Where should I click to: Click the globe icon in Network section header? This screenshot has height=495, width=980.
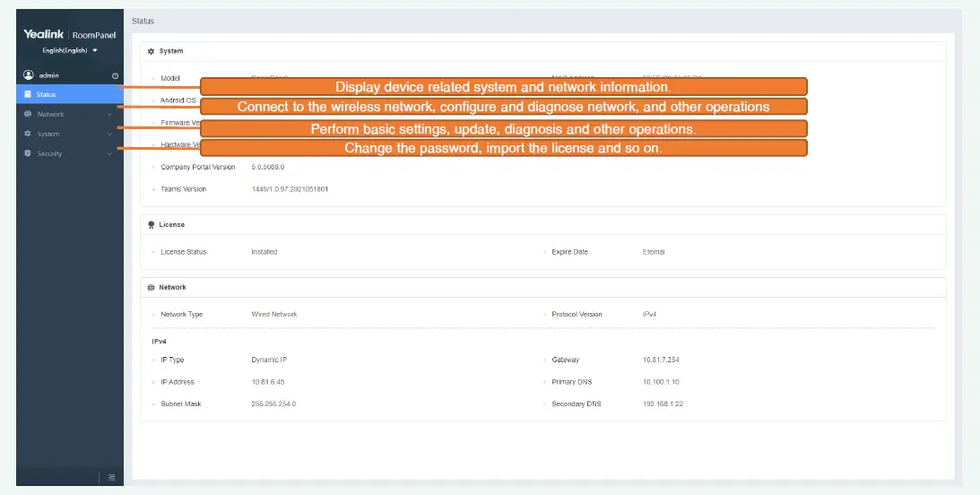coord(151,288)
